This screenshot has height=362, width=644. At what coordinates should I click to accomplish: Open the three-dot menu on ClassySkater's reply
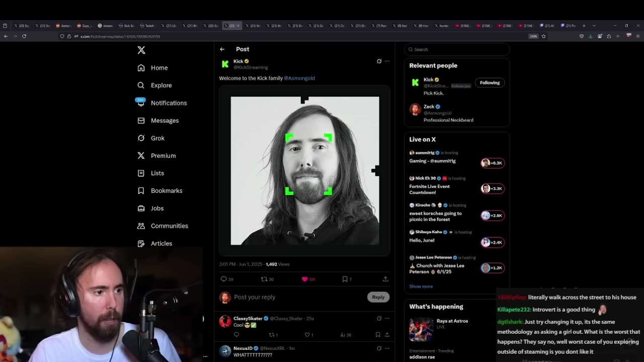(x=387, y=318)
